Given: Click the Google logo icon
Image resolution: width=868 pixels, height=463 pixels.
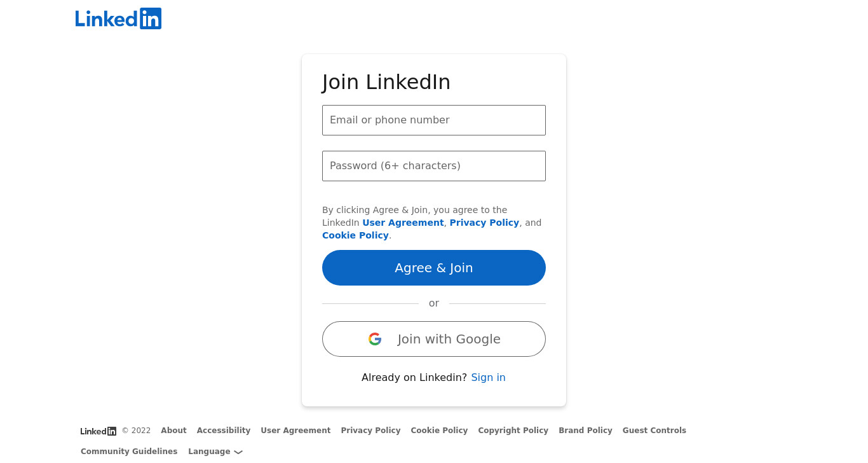Looking at the screenshot, I should [x=375, y=339].
